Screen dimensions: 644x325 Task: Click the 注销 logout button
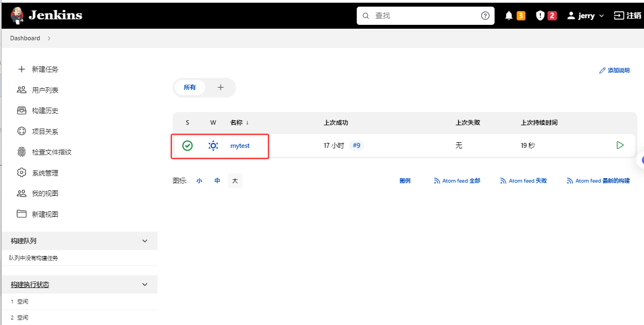[627, 15]
